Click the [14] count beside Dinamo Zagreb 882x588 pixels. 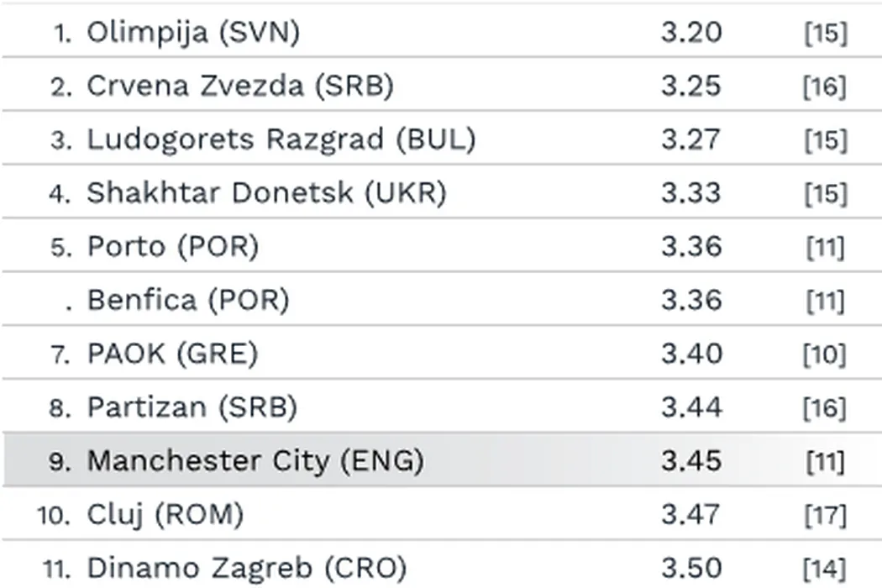824,569
